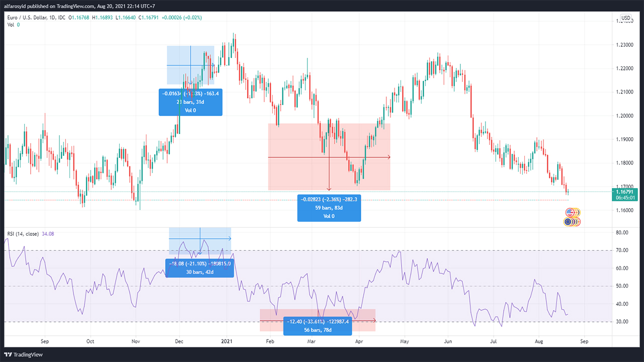The height and width of the screenshot is (362, 644).
Task: Click the 1.16000 price axis label
Action: click(x=624, y=210)
